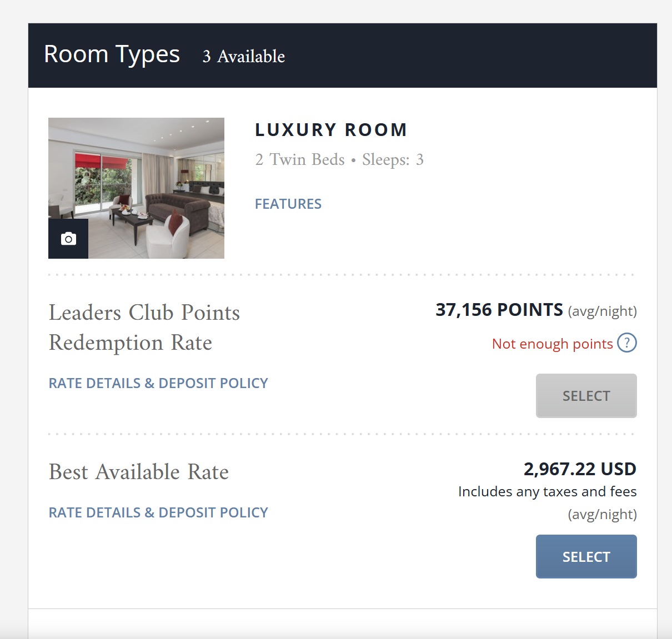Open rate details under Leaders Club Points
The width and height of the screenshot is (672, 639).
(x=158, y=383)
